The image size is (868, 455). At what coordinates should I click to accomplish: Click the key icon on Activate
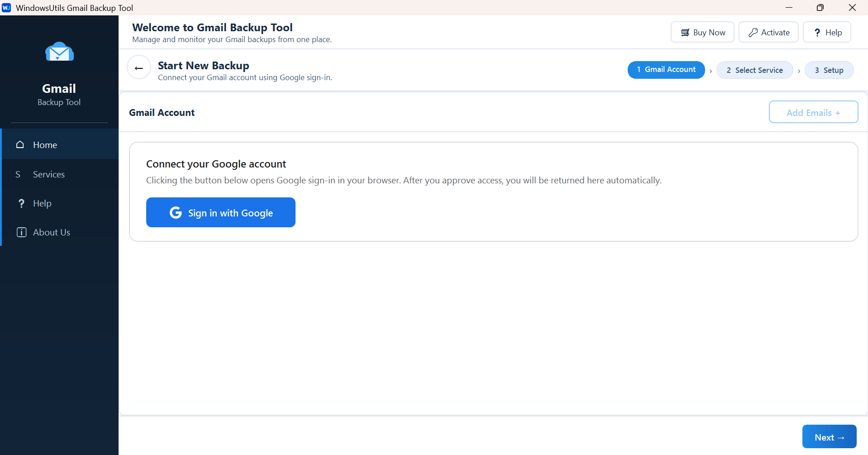[x=753, y=33]
